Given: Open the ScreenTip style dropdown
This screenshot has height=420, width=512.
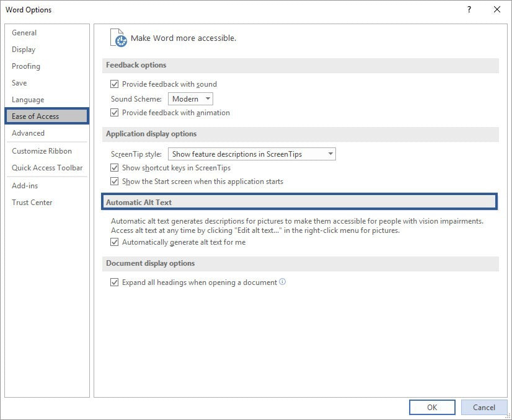Looking at the screenshot, I should pos(252,153).
